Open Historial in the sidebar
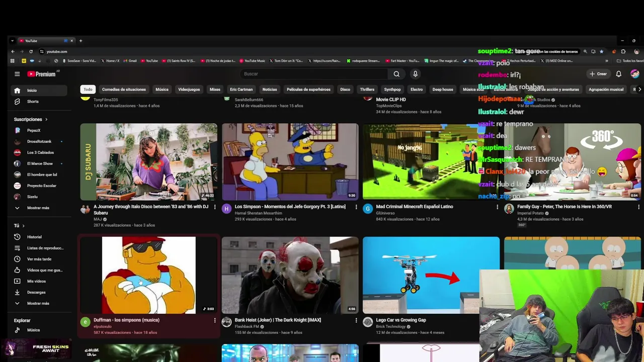This screenshot has width=644, height=362. coord(40,237)
